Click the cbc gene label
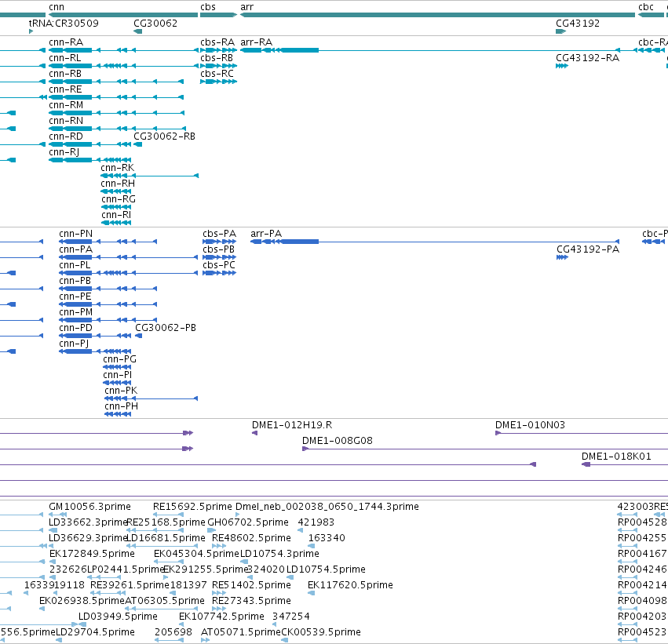The height and width of the screenshot is (644, 668). (x=646, y=7)
